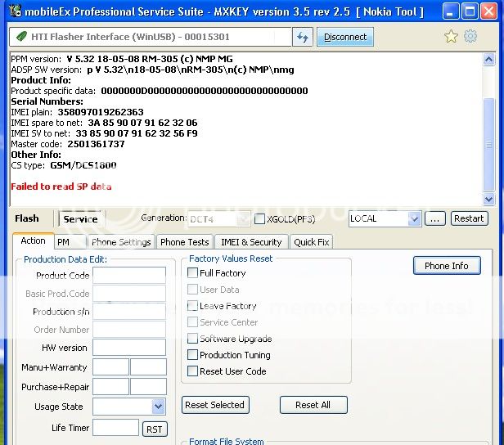Image resolution: width=504 pixels, height=445 pixels.
Task: Click the mobileEx app icon in title bar
Action: pyautogui.click(x=15, y=11)
